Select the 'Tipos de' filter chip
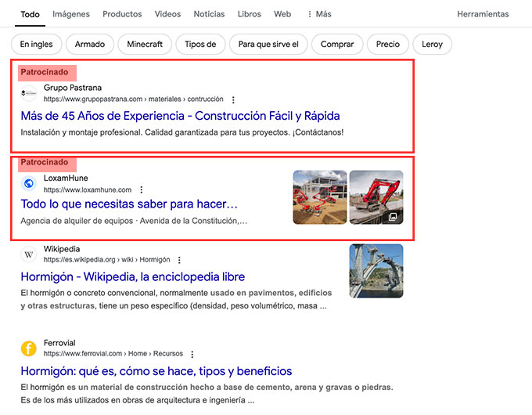Viewport: 532px width, 415px height. (x=200, y=44)
